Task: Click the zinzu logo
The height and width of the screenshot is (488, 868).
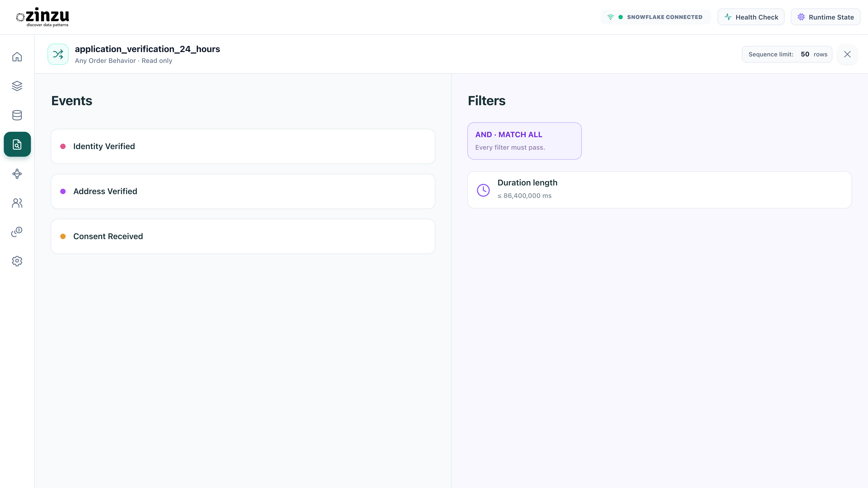Action: pyautogui.click(x=43, y=17)
